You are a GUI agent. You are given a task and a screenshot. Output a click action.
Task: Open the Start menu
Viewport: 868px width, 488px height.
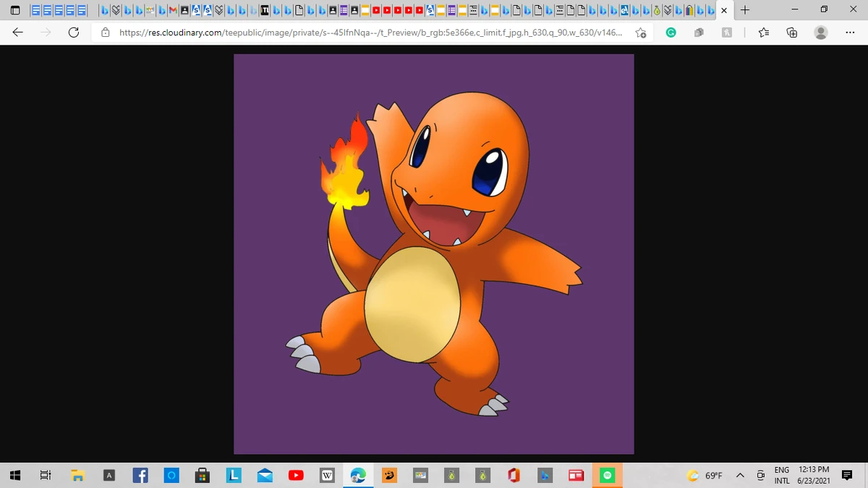coord(14,475)
